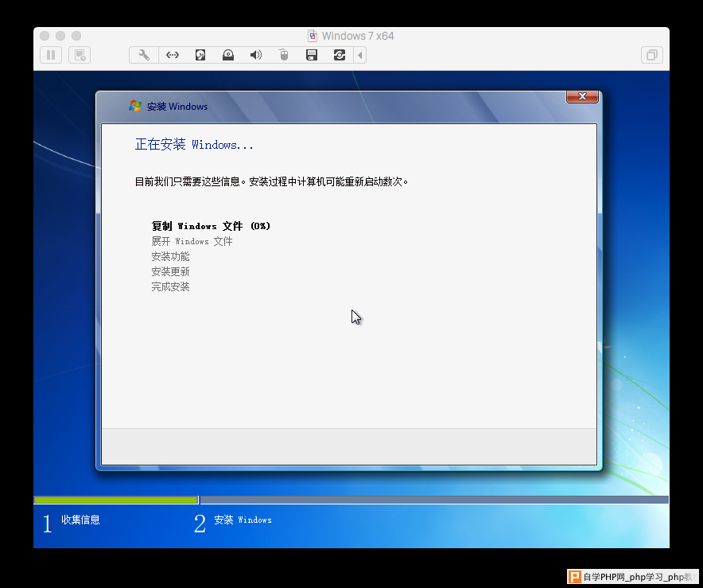Click step 1 '收集信息' label

tap(81, 520)
